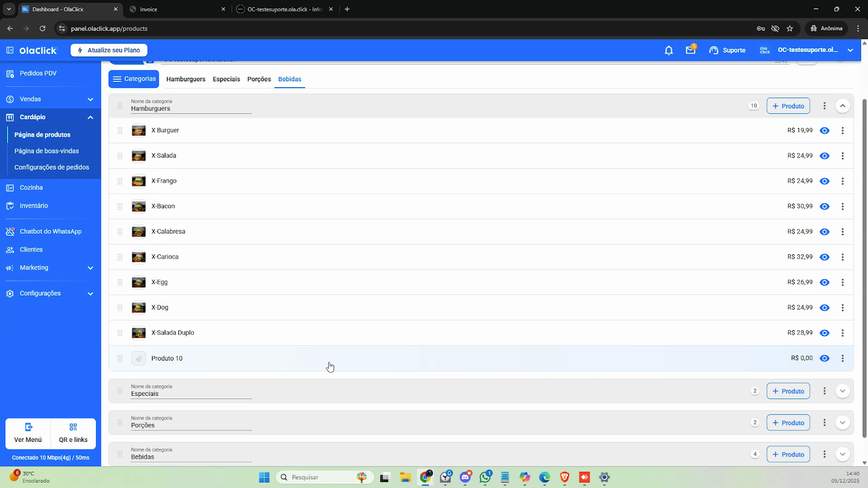
Task: Edit the Hamburguers category name field
Action: pyautogui.click(x=190, y=108)
